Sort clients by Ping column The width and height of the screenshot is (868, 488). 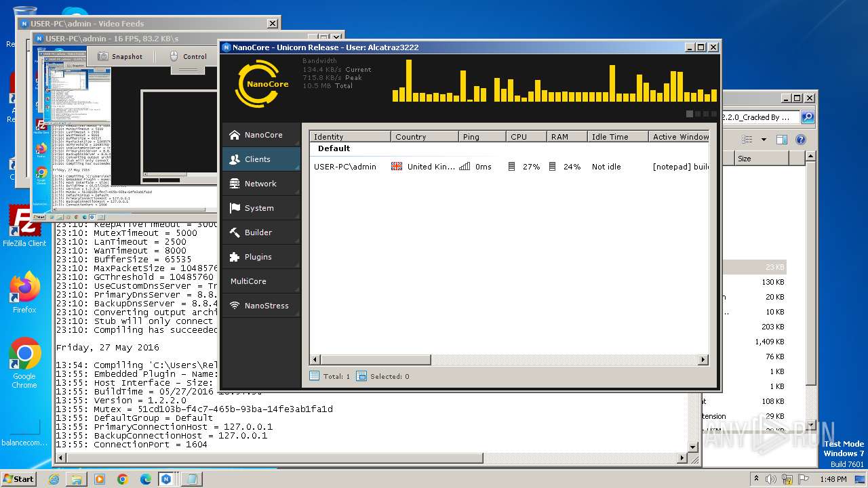coord(482,137)
